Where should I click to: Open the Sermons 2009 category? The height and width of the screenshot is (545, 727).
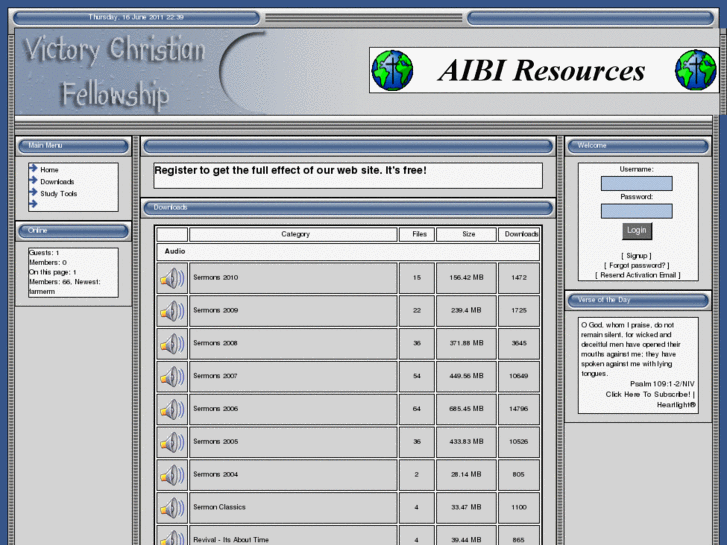[x=216, y=310]
